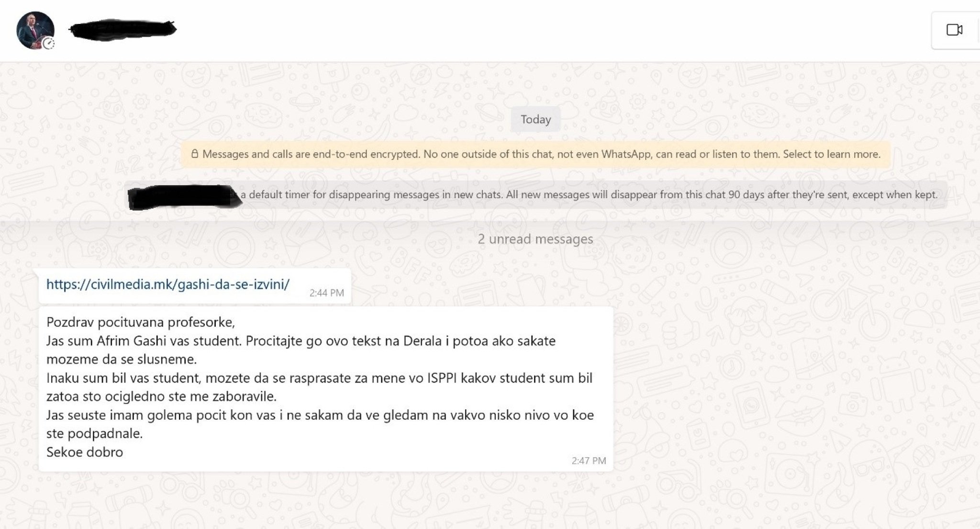Click the blacked-out contact name in header
The width and height of the screenshot is (980, 529).
tap(122, 29)
